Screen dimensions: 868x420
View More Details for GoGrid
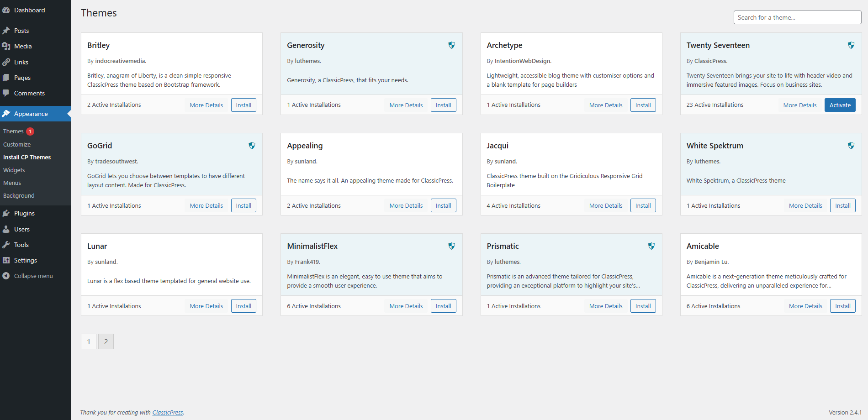point(206,205)
